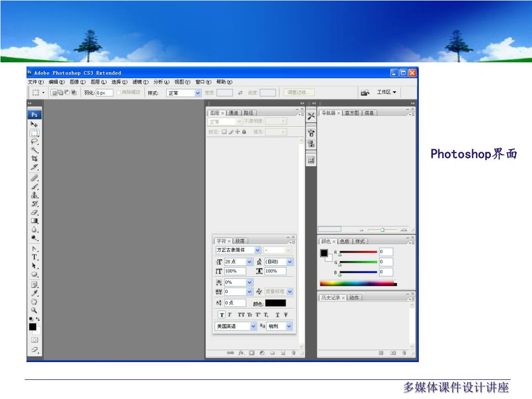Viewport: 532px width, 399px height.
Task: Toggle Underline text style
Action: pos(277,315)
